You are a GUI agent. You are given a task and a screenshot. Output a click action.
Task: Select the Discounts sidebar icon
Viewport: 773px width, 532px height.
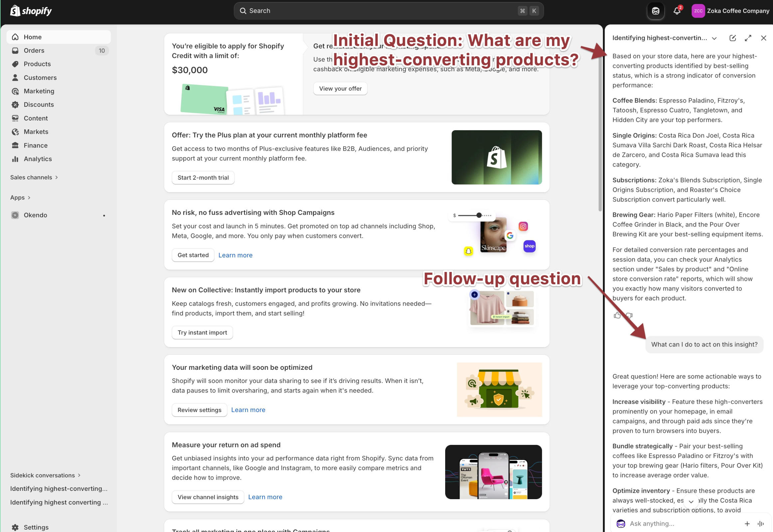(15, 105)
